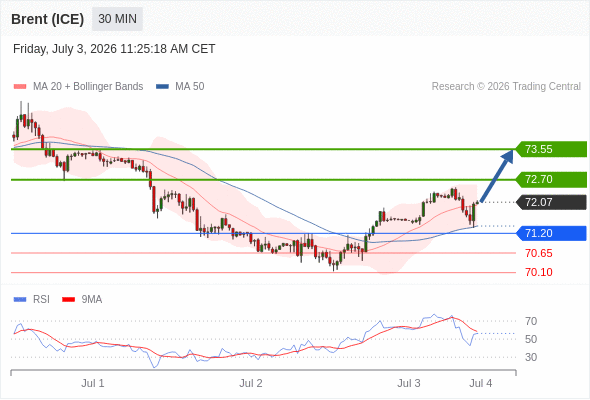Click the blue RSI legend icon
Image resolution: width=590 pixels, height=400 pixels.
coord(20,300)
